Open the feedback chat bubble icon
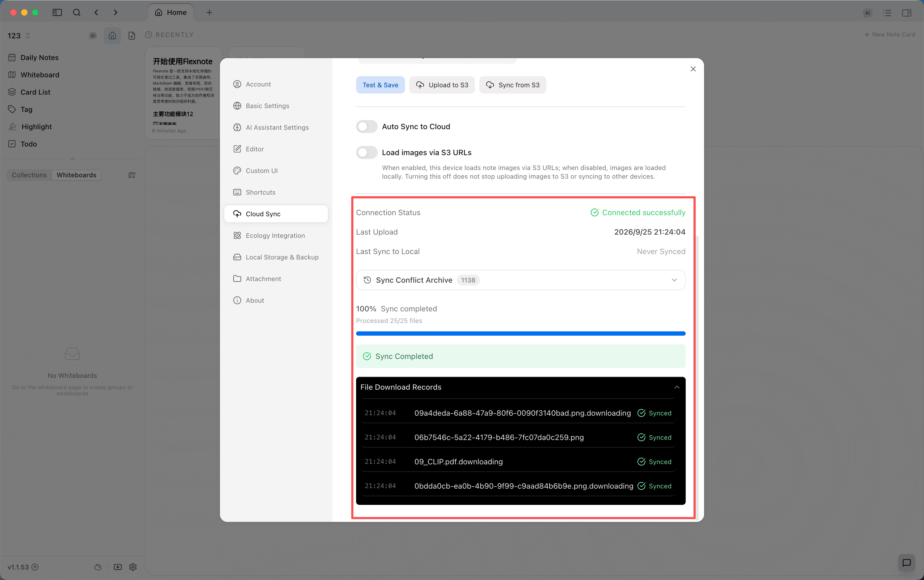This screenshot has width=924, height=580. [x=907, y=563]
